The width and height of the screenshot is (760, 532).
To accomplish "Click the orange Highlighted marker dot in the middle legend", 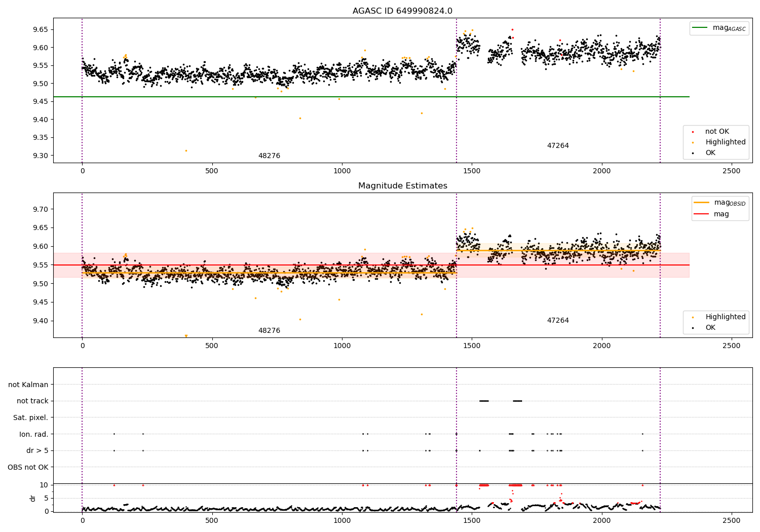I will pyautogui.click(x=693, y=317).
